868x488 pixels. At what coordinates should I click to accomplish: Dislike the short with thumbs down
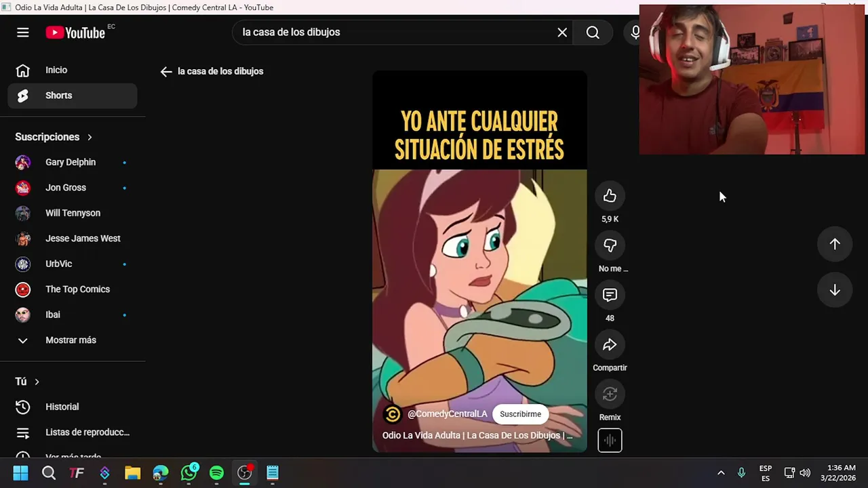610,245
